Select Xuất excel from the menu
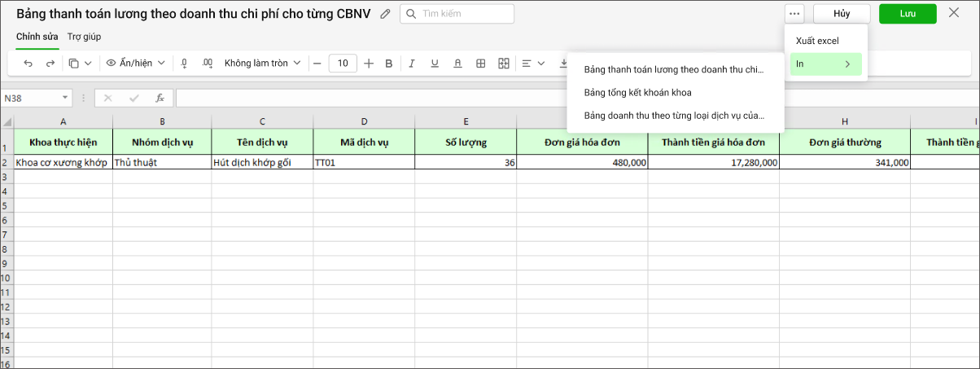 pyautogui.click(x=817, y=41)
